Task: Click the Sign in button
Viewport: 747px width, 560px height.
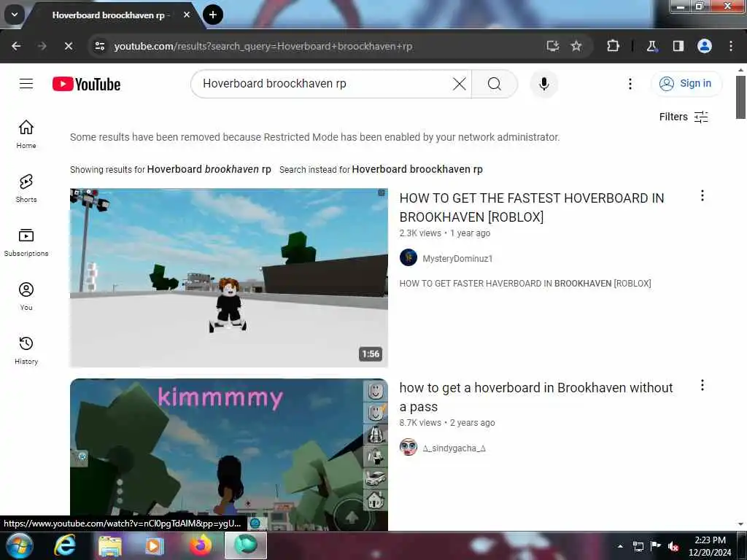Action: (686, 84)
